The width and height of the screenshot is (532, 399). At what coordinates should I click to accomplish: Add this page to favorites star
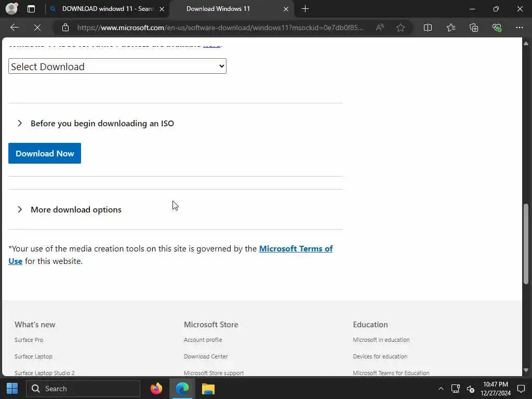coord(401,28)
